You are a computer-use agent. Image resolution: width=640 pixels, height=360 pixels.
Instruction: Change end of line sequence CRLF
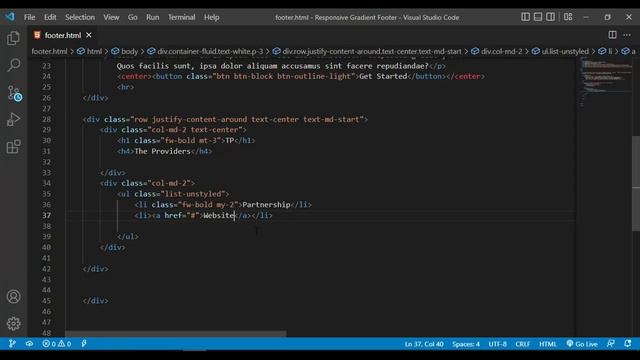(522, 344)
